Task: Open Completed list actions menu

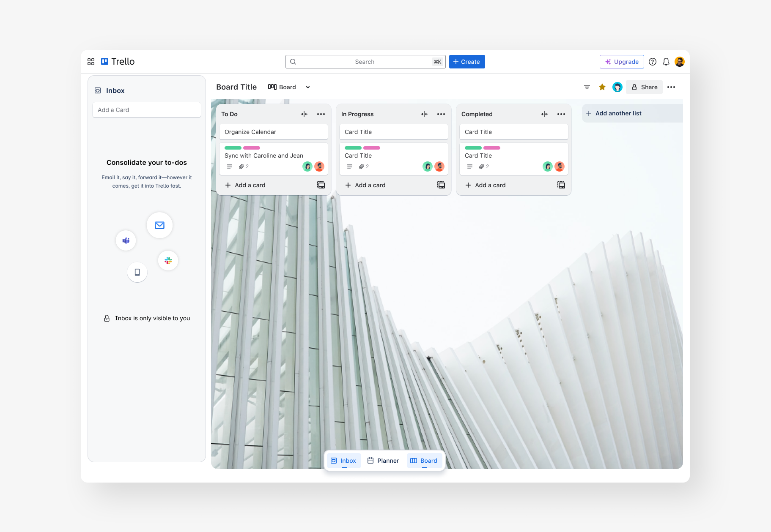Action: click(561, 114)
